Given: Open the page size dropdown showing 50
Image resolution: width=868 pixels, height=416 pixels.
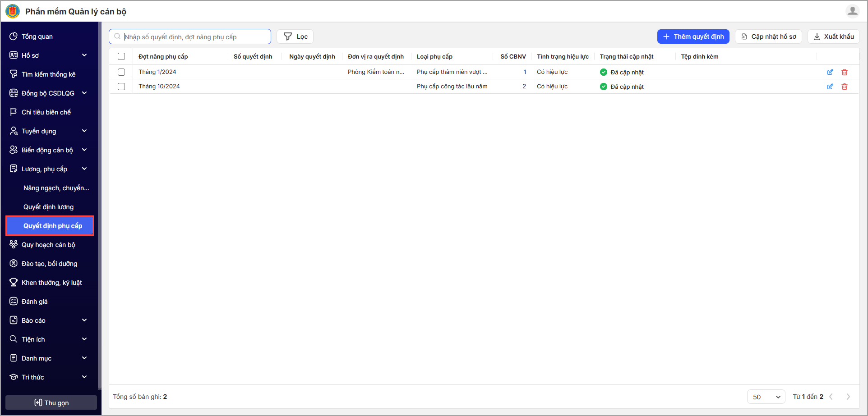Looking at the screenshot, I should coord(766,397).
